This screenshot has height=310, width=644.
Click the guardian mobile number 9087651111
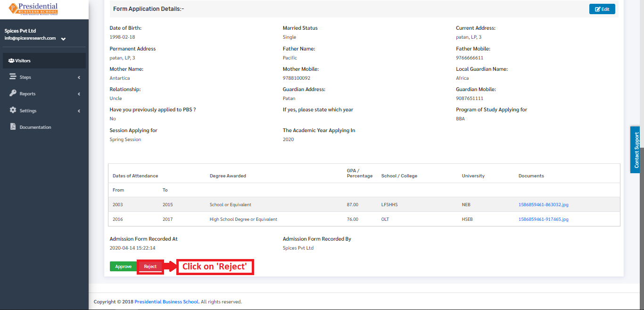pyautogui.click(x=470, y=98)
